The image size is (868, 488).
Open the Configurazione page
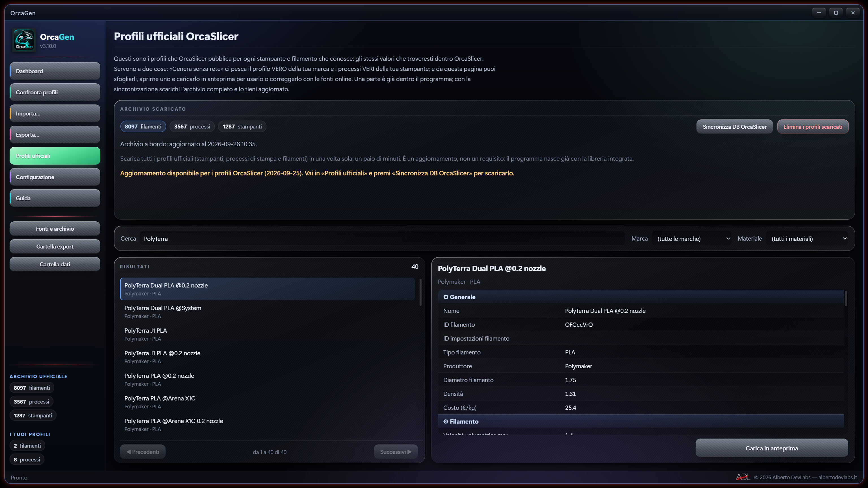coord(55,177)
